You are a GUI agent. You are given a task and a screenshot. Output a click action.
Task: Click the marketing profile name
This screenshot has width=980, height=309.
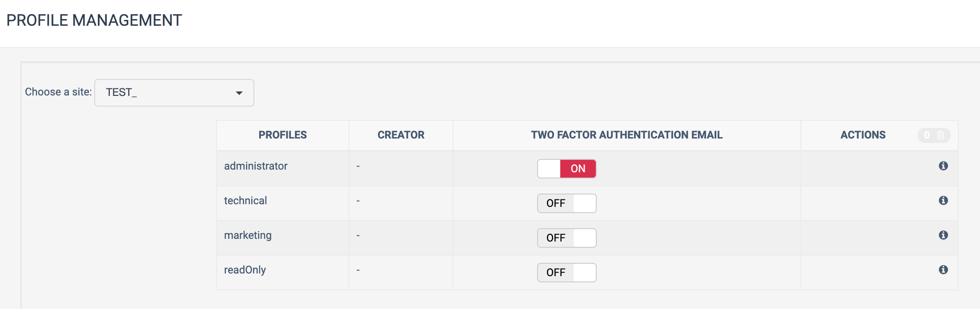(x=248, y=235)
